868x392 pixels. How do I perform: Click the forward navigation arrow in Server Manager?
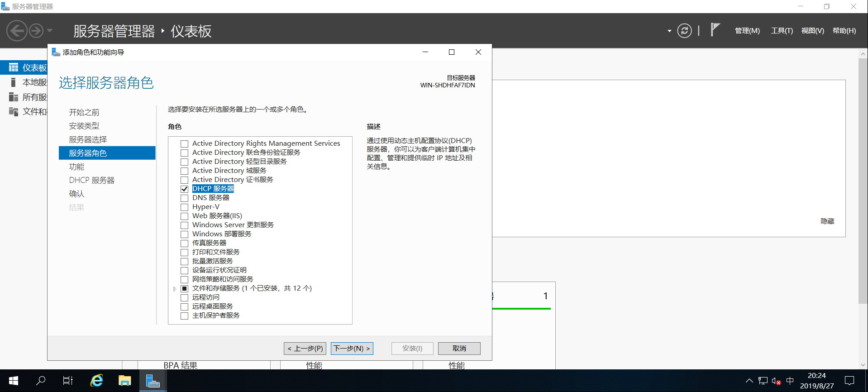pyautogui.click(x=36, y=31)
